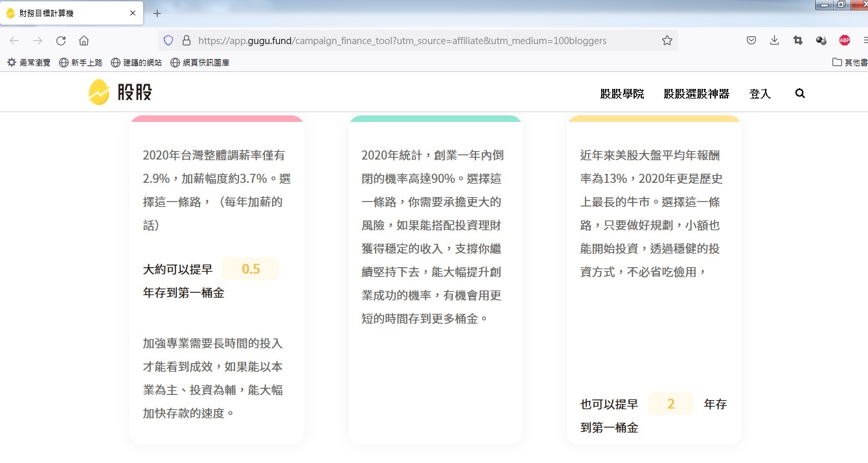Click paragraph starting 2020年台灣整體調薪率
The width and height of the screenshot is (868, 463).
(216, 191)
